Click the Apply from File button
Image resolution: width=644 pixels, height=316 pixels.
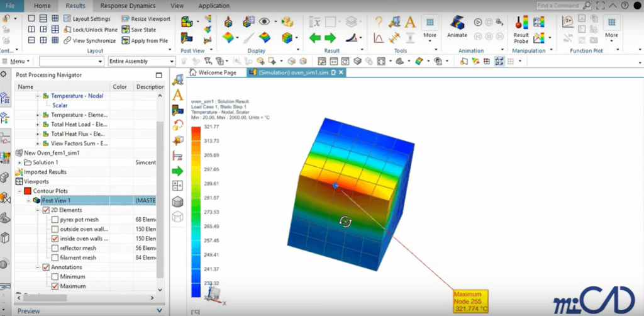145,41
